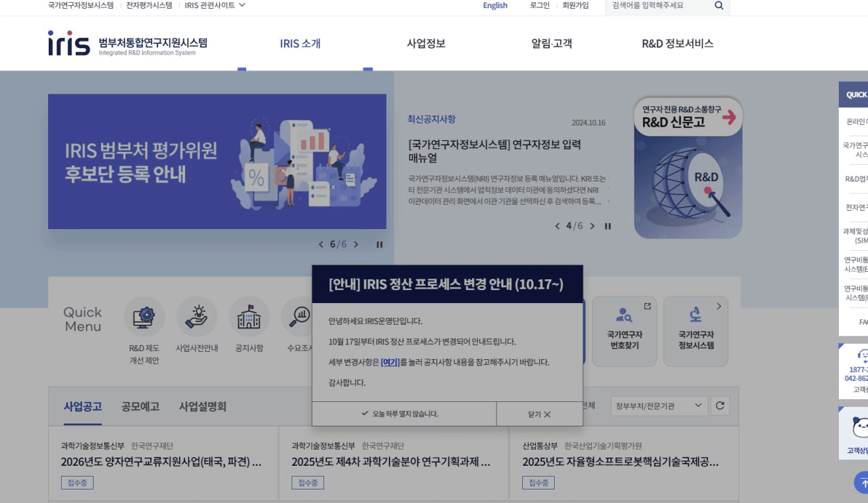Go to the previous 최신공지사항 notice
The width and height of the screenshot is (868, 503).
pos(557,226)
